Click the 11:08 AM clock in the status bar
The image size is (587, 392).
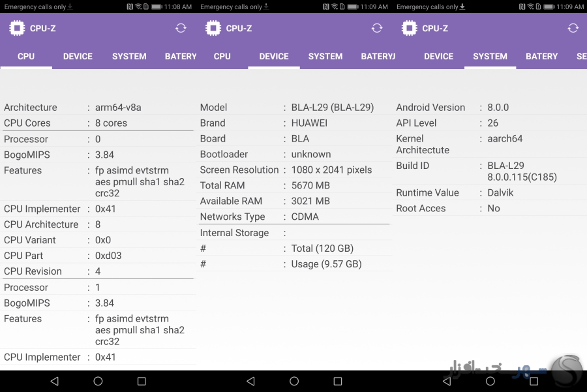pos(178,7)
